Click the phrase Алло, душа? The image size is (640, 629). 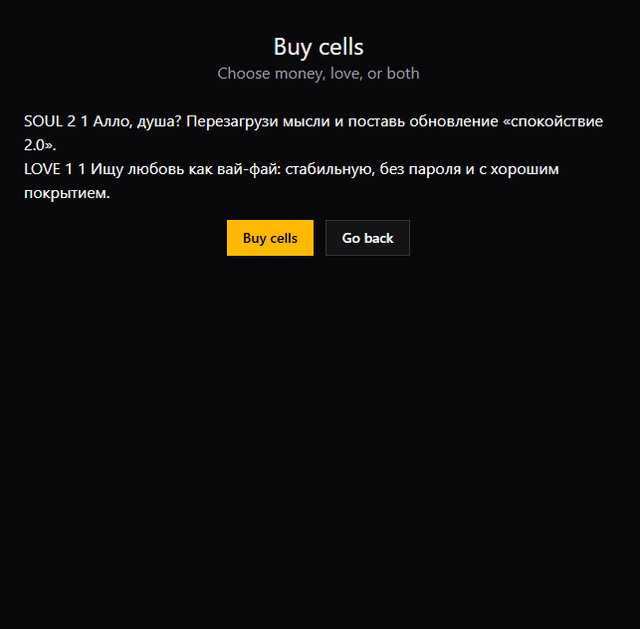point(137,122)
